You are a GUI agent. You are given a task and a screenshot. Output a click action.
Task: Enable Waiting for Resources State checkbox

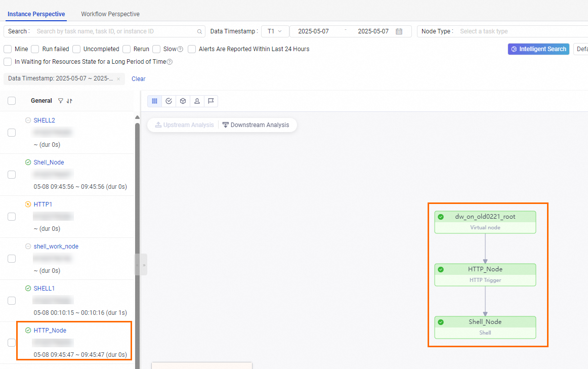(8, 62)
